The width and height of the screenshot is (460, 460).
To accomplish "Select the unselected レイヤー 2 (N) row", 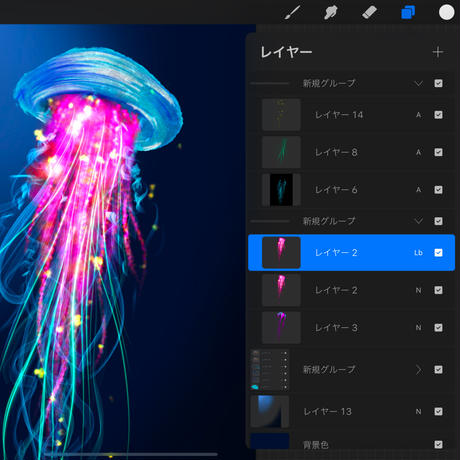I will click(352, 290).
